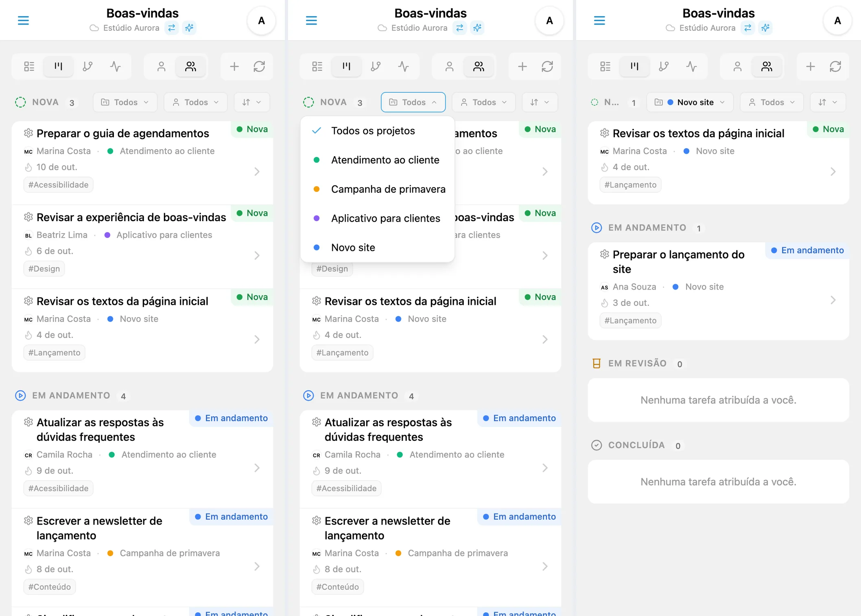Image resolution: width=861 pixels, height=616 pixels.
Task: Select board view icon in right panel toolbar
Action: tap(634, 66)
